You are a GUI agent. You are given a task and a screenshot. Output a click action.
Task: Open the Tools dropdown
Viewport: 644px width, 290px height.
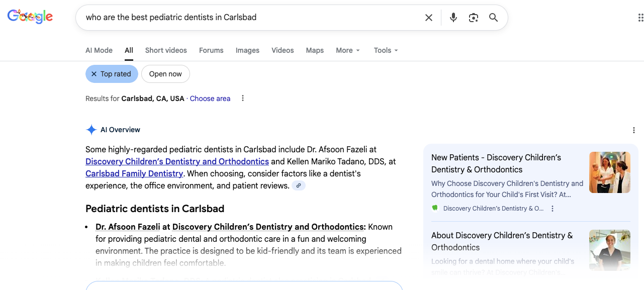(385, 50)
